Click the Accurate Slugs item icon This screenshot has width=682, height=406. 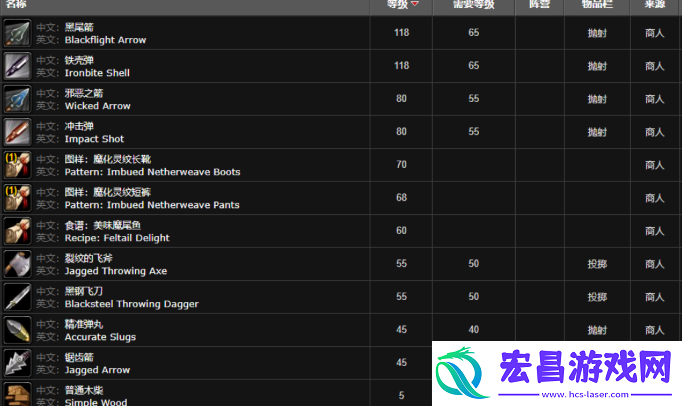[17, 330]
